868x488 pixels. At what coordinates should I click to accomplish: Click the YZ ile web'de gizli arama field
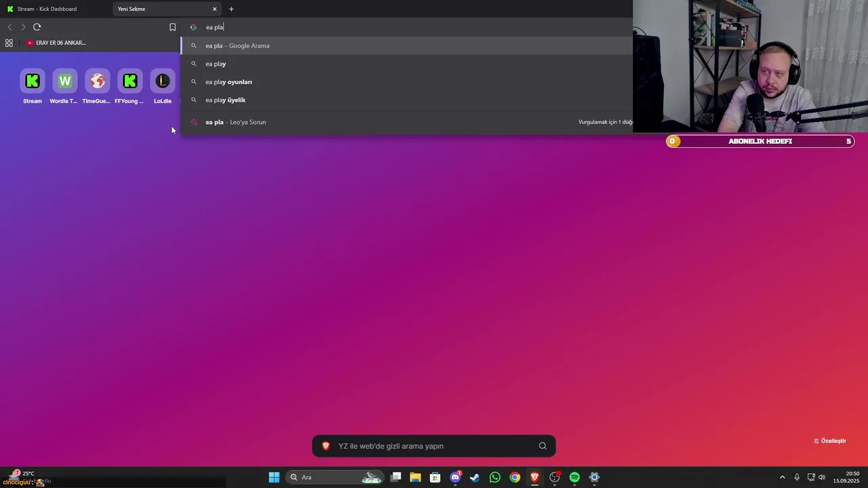[x=434, y=446]
